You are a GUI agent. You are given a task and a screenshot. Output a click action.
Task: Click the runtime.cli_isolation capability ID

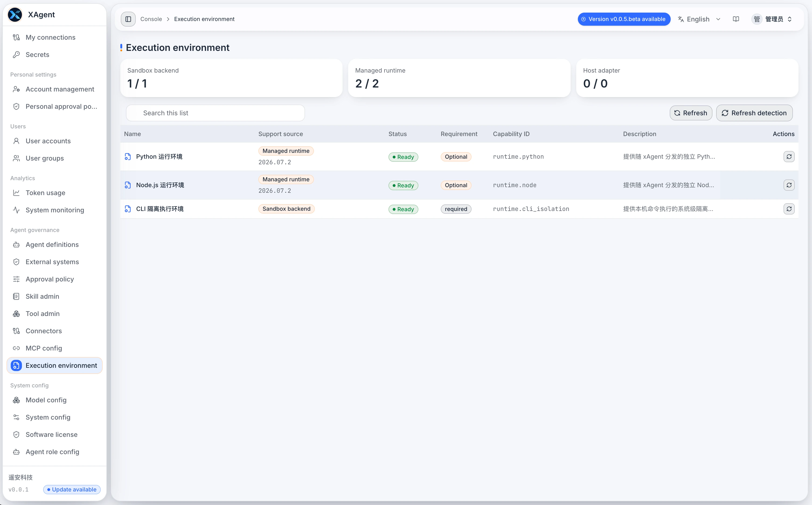tap(531, 209)
